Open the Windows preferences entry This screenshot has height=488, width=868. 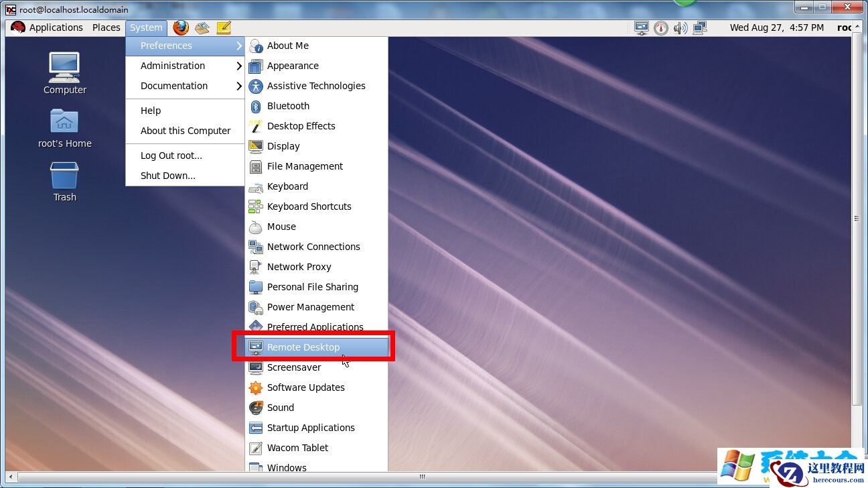(317, 467)
